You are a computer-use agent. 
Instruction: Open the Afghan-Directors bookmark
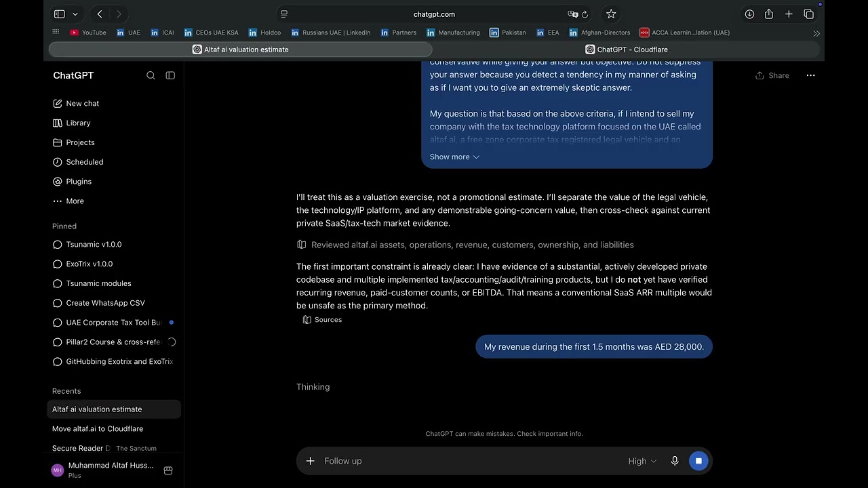point(599,33)
